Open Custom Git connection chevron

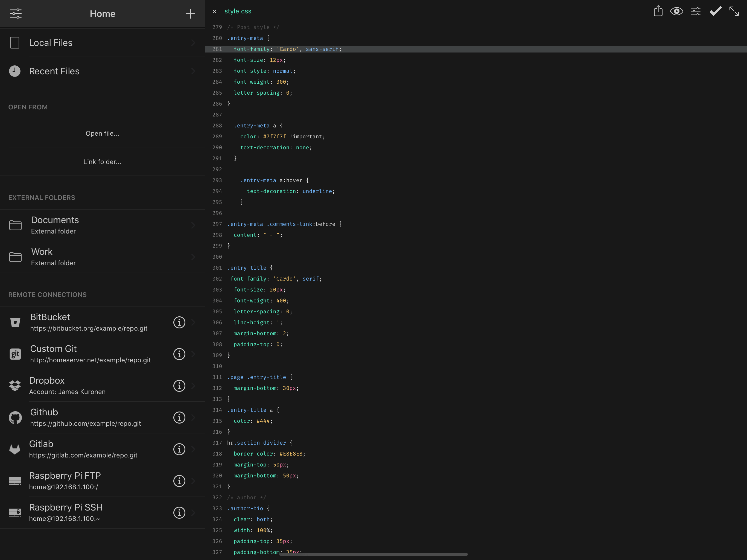click(194, 354)
